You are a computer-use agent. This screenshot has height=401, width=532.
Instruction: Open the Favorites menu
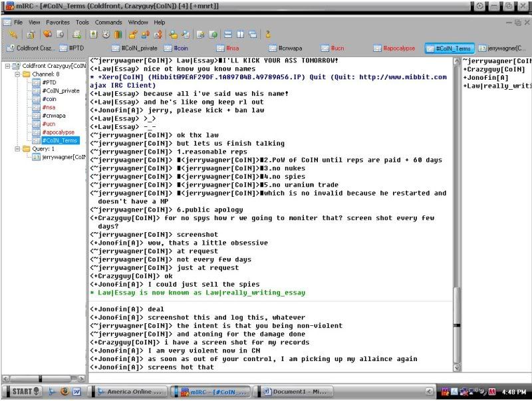(x=57, y=22)
